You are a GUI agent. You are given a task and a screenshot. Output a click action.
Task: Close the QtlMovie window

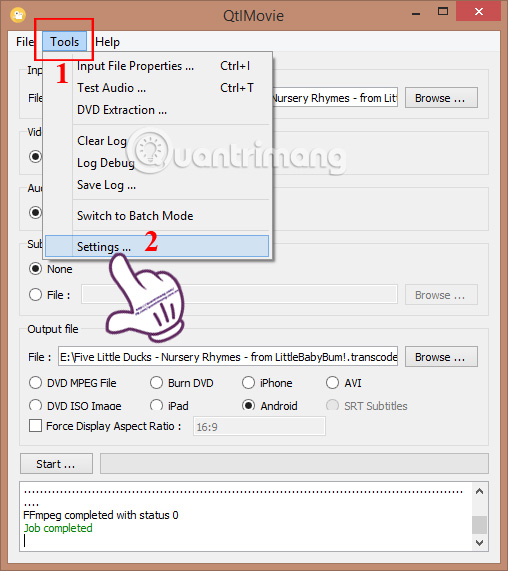[x=479, y=12]
